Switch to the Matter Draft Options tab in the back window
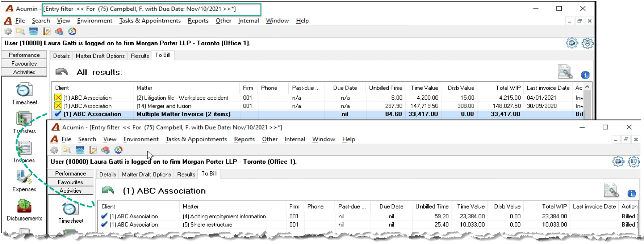 [x=100, y=56]
